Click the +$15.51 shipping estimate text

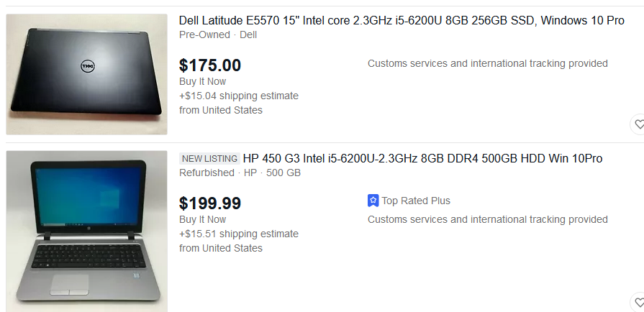(x=239, y=234)
